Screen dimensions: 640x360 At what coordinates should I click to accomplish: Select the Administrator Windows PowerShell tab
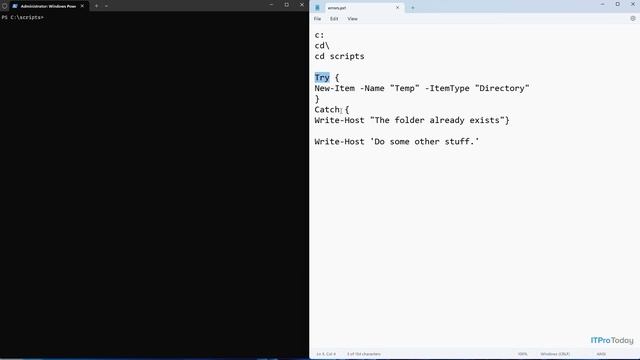point(48,6)
